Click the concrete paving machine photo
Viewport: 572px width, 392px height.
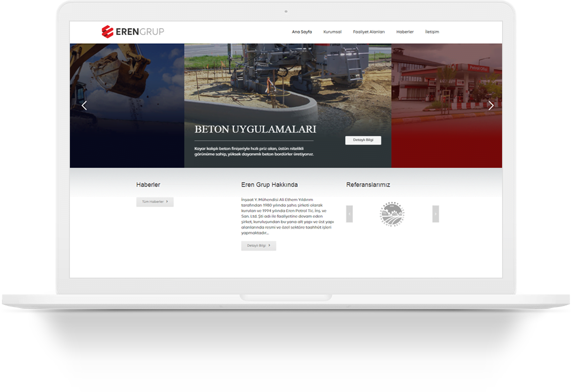click(287, 78)
